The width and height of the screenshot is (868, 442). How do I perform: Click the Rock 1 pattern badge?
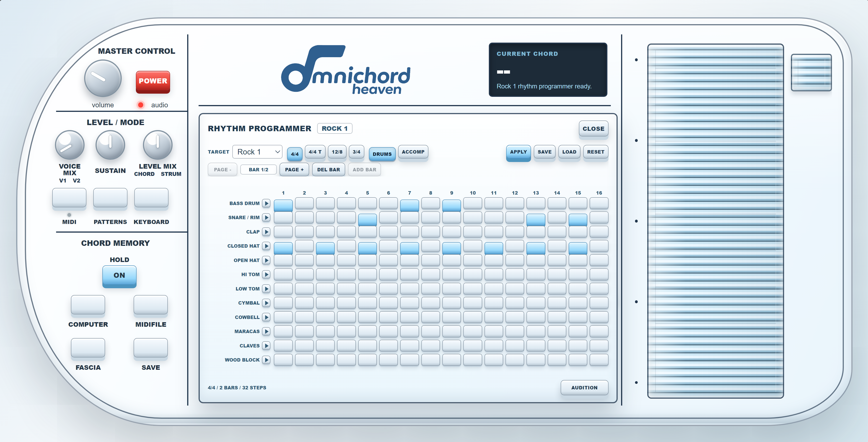point(335,128)
